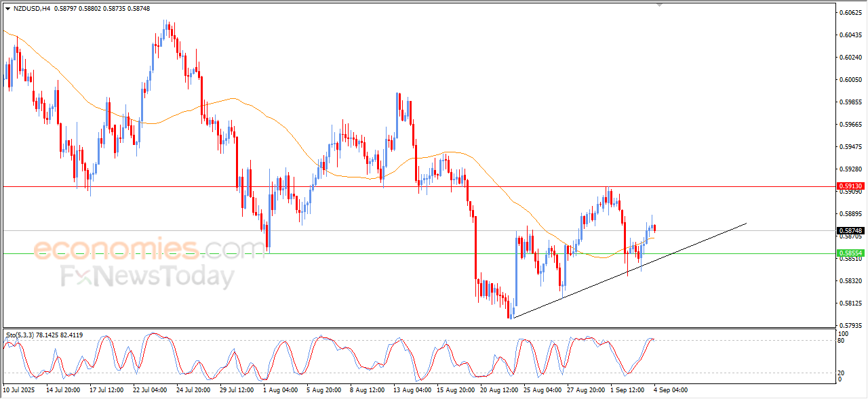Click the 0.60240 price axis label
The image size is (868, 399).
[x=852, y=58]
